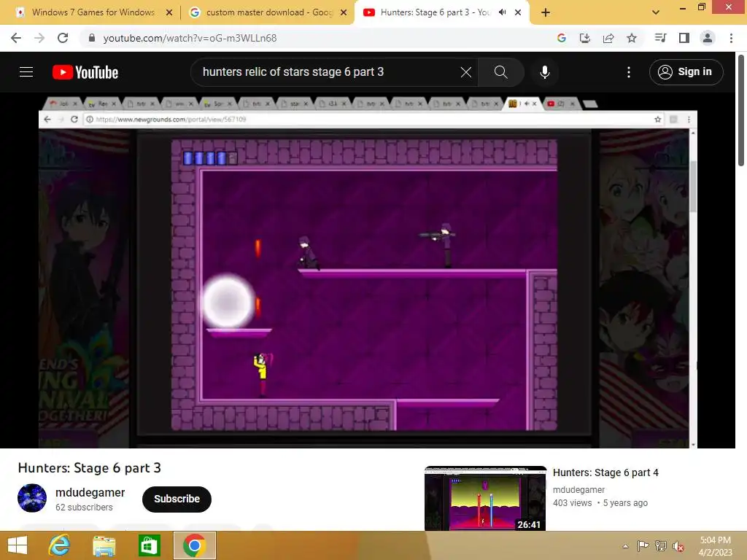Open Chrome profile avatar

[x=708, y=38]
